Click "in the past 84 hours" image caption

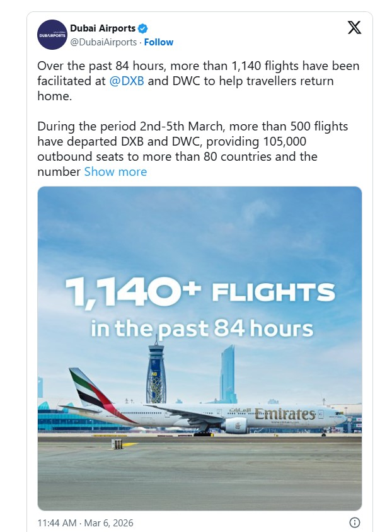pyautogui.click(x=202, y=328)
